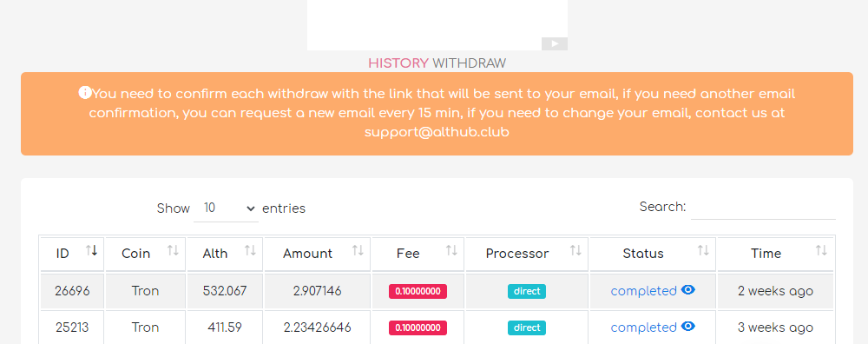
Task: Click red fee badge in first row
Action: [418, 291]
